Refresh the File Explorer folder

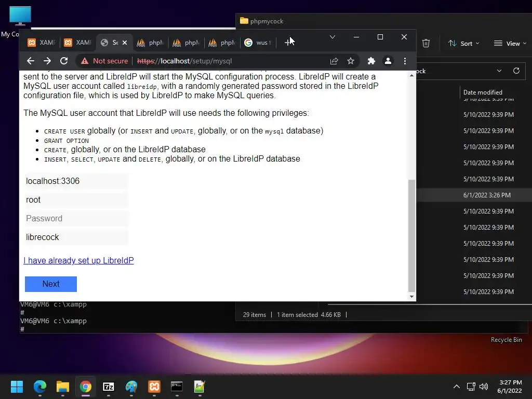(516, 71)
